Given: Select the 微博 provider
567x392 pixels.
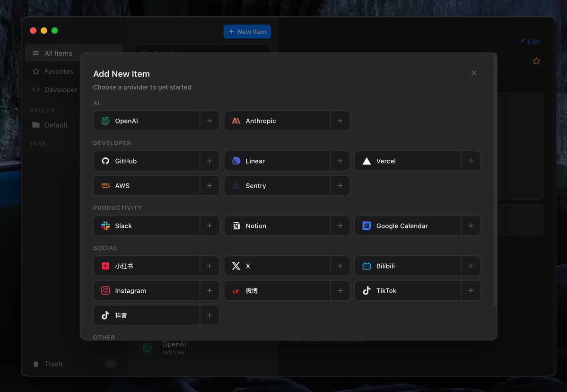Looking at the screenshot, I should [278, 290].
